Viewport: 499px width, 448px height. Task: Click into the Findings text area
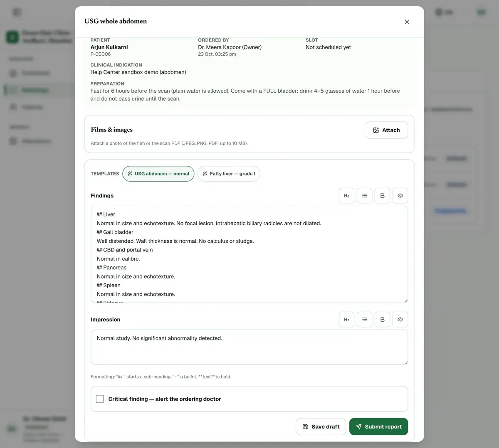pyautogui.click(x=249, y=254)
